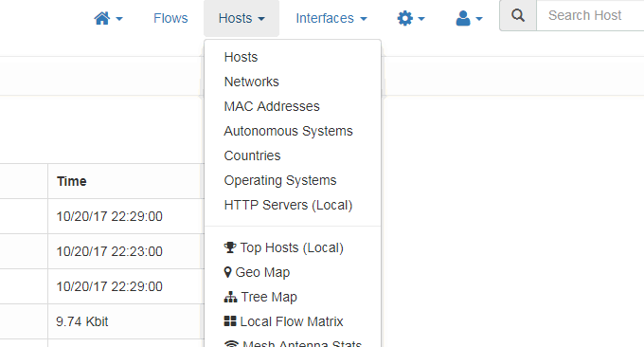This screenshot has width=644, height=347.
Task: Click the 10/20/17 22:23:00 cell
Action: [126, 251]
